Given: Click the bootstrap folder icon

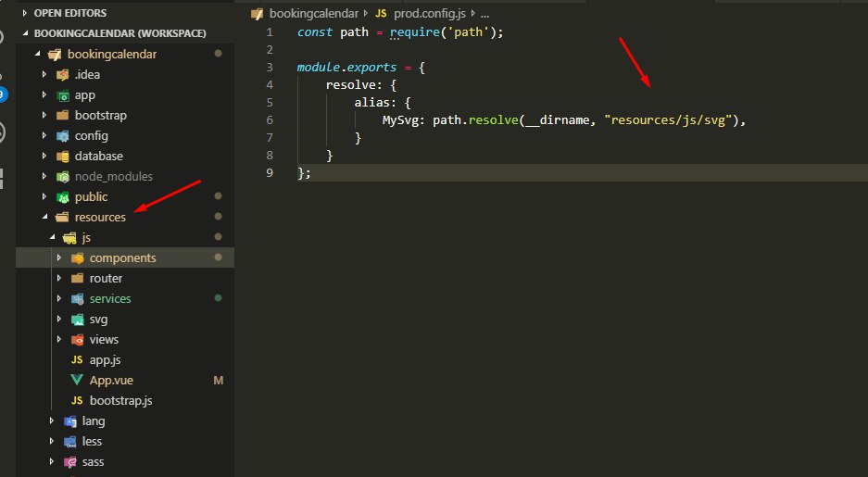Looking at the screenshot, I should tap(63, 116).
